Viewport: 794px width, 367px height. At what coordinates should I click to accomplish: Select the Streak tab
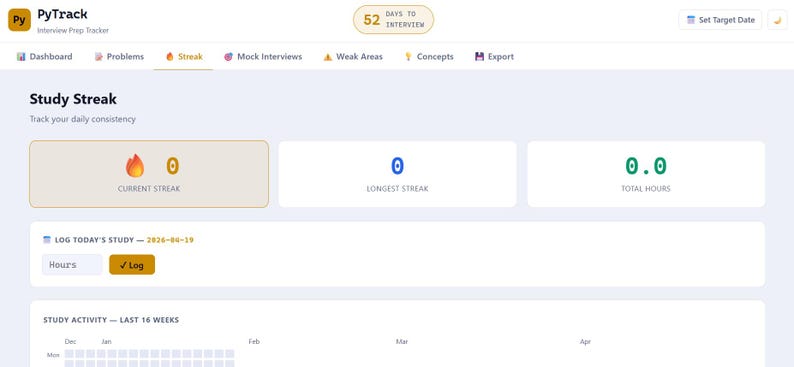point(184,57)
